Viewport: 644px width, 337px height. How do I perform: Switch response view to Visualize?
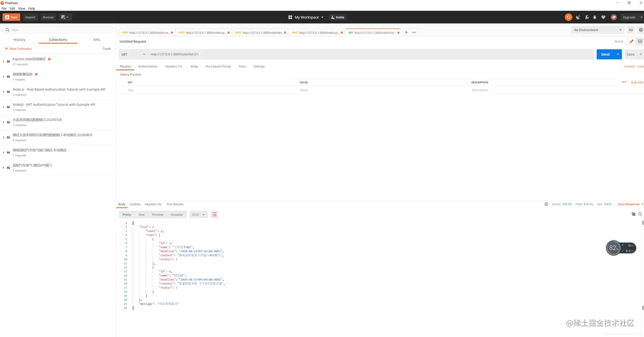tap(177, 214)
